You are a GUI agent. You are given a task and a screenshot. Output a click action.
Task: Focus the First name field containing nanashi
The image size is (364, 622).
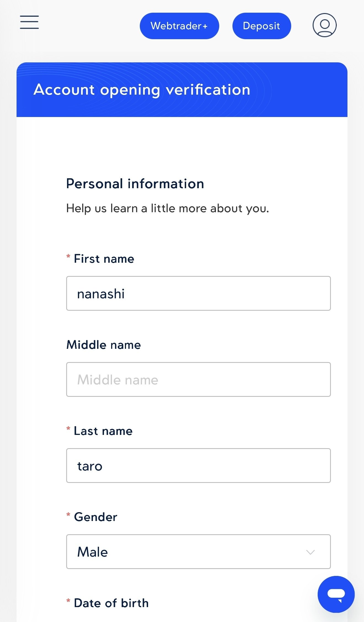tap(198, 293)
